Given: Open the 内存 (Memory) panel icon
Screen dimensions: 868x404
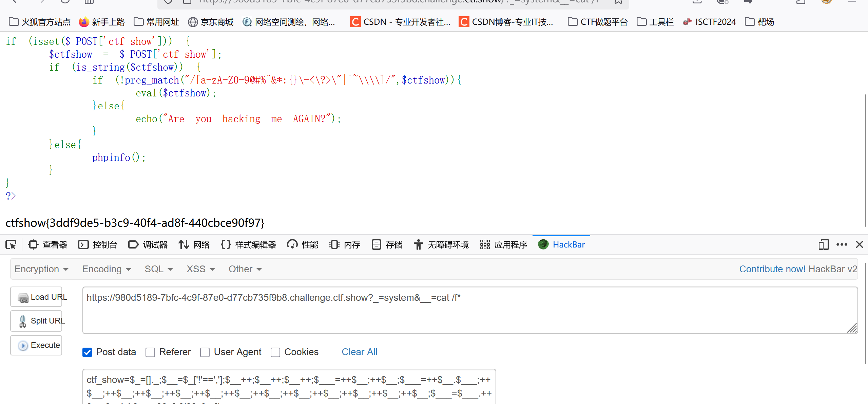Looking at the screenshot, I should point(334,244).
